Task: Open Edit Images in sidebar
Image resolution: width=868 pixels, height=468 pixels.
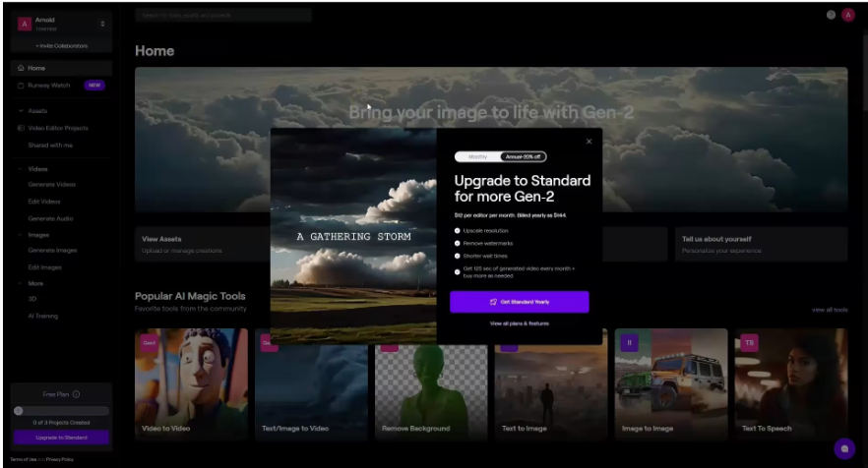Action: 45,267
